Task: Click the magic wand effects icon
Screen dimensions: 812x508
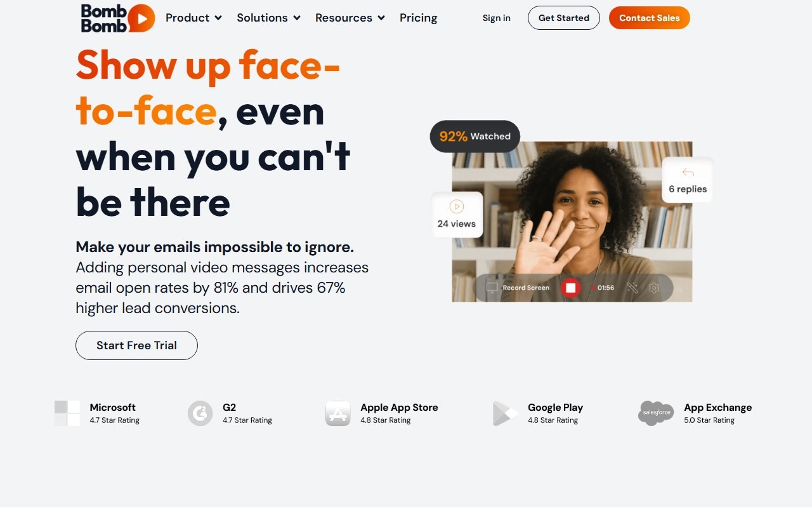Action: click(x=632, y=288)
